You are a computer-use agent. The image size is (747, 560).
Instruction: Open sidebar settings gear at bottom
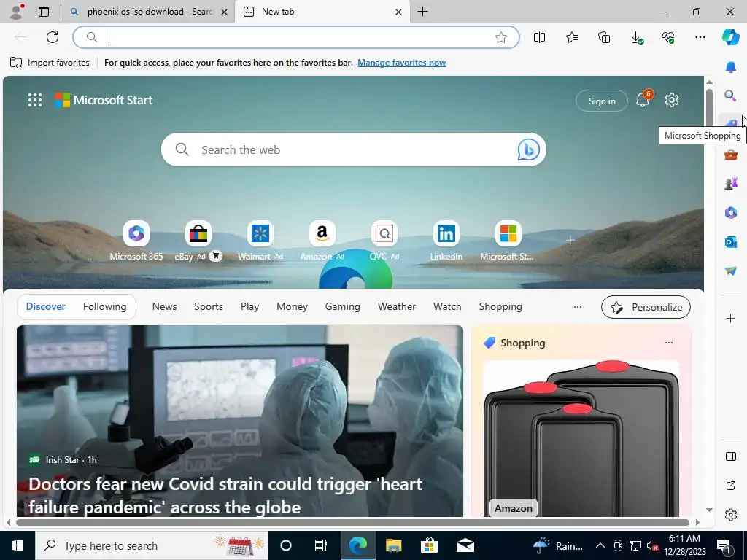coord(731,515)
